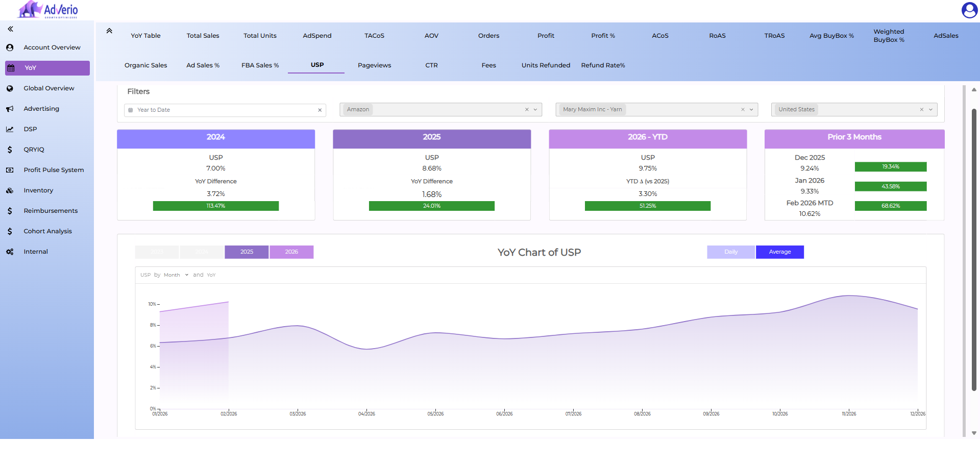Toggle the 2026 year series button
The image size is (980, 465).
[291, 252]
